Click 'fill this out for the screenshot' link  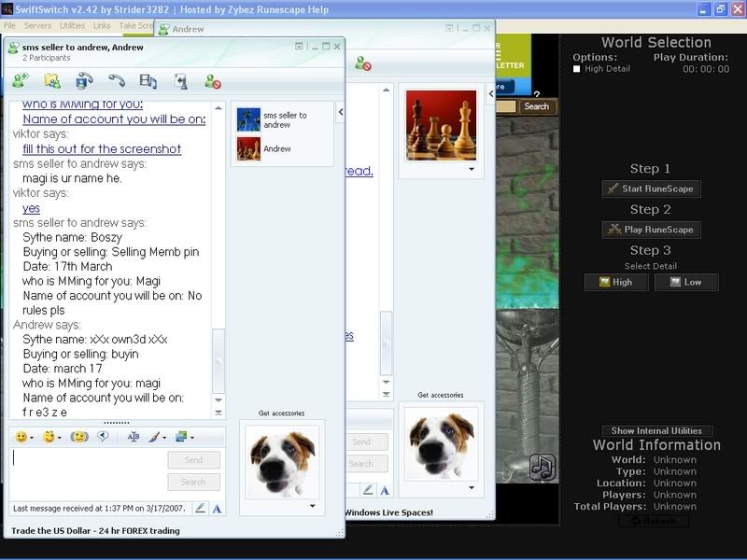102,149
